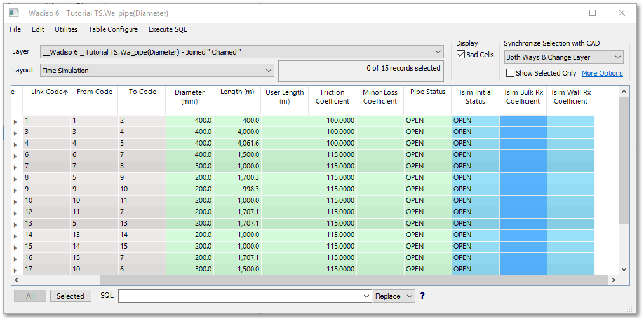Open the Both Ways & Change Layer dropdown
Viewport: 644px width, 321px height.
click(565, 57)
